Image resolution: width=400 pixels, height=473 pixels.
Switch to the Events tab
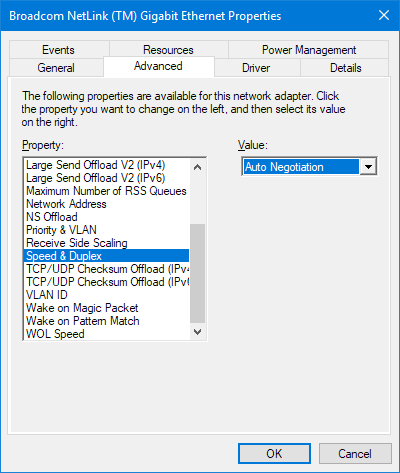(59, 50)
